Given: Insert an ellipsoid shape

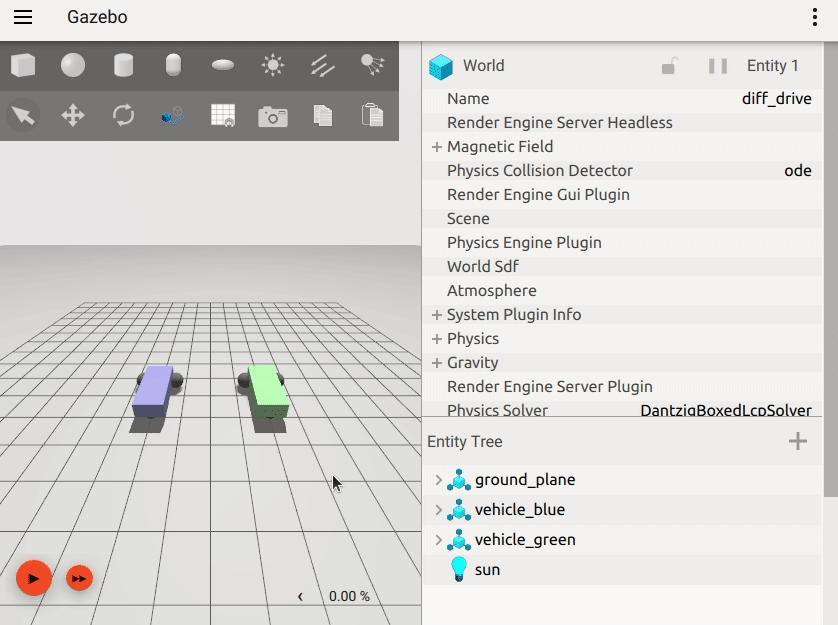Looking at the screenshot, I should tap(223, 65).
